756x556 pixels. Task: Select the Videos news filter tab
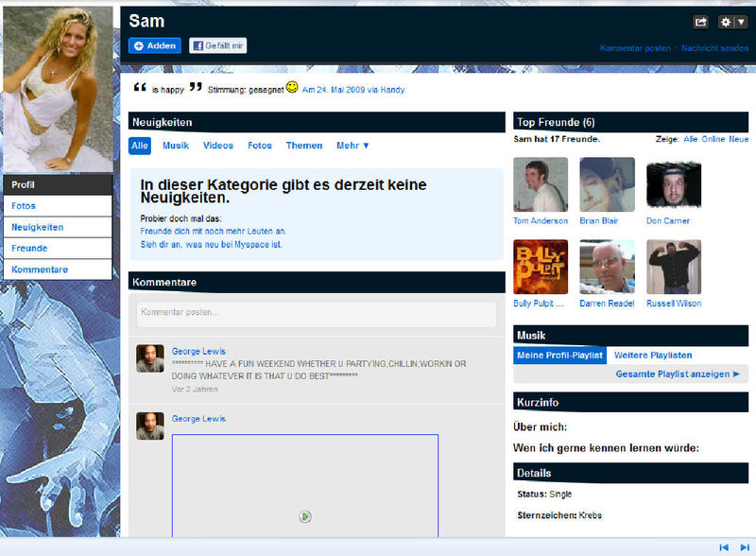pyautogui.click(x=218, y=146)
